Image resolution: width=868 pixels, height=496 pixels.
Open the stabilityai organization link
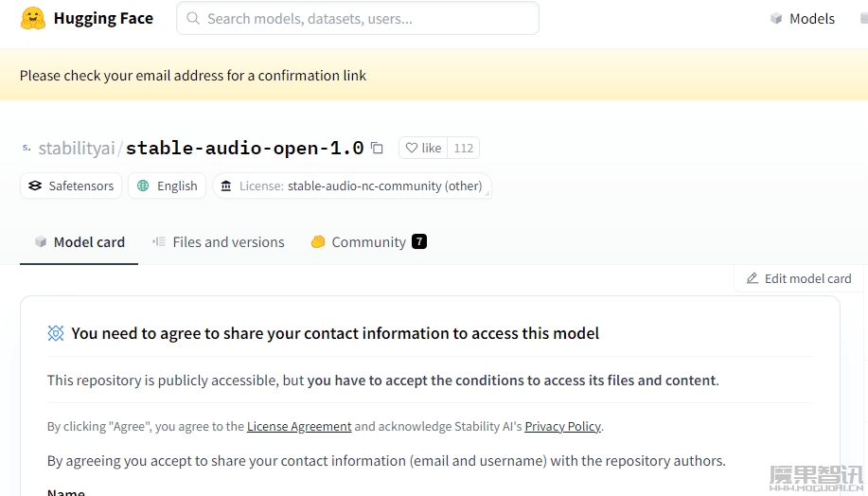click(77, 148)
